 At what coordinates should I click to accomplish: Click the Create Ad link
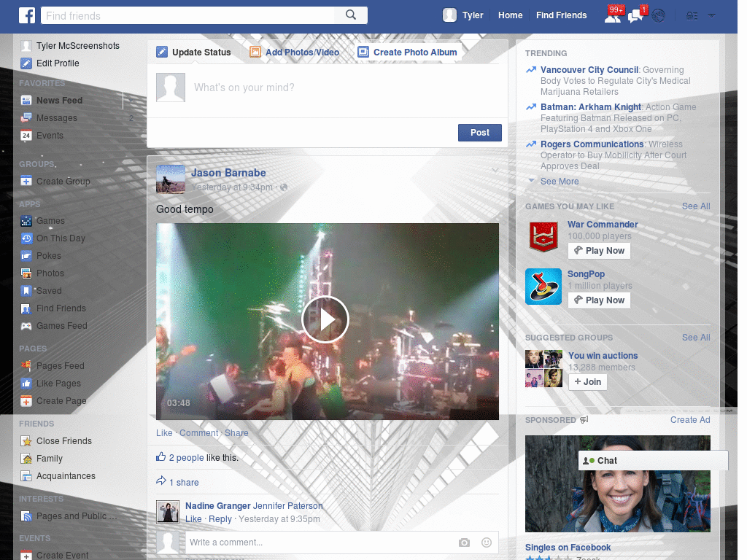(690, 420)
